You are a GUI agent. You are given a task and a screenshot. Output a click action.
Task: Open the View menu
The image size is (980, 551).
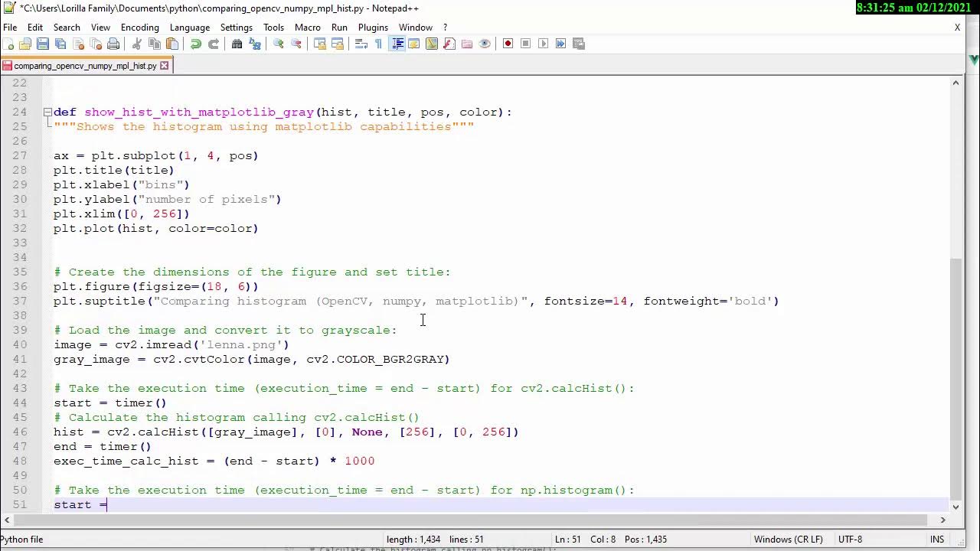coord(100,27)
